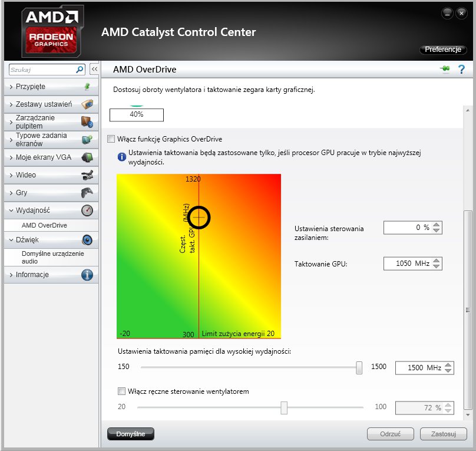Click memory clock slider handle at 1500

(x=359, y=367)
